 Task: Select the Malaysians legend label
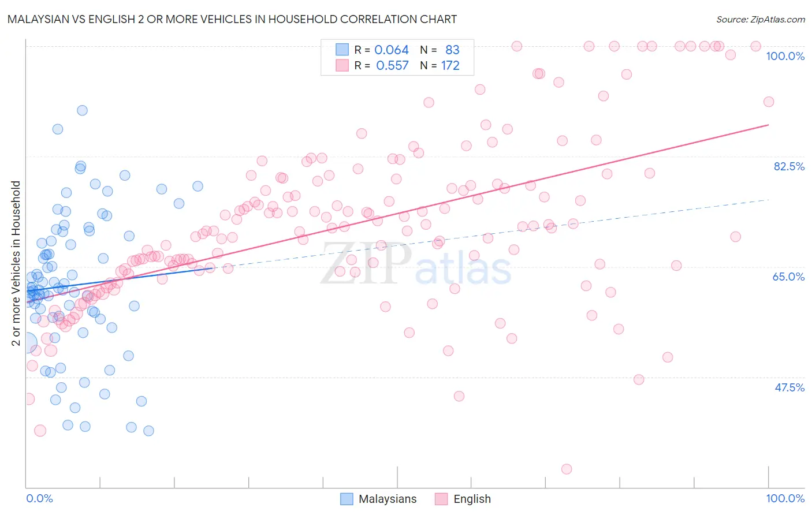(x=388, y=499)
